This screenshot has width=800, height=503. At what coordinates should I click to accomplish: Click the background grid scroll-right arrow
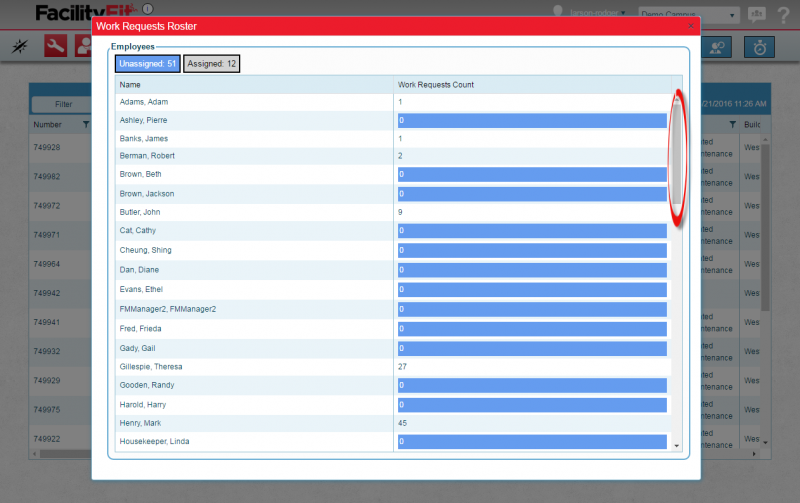pyautogui.click(x=754, y=454)
